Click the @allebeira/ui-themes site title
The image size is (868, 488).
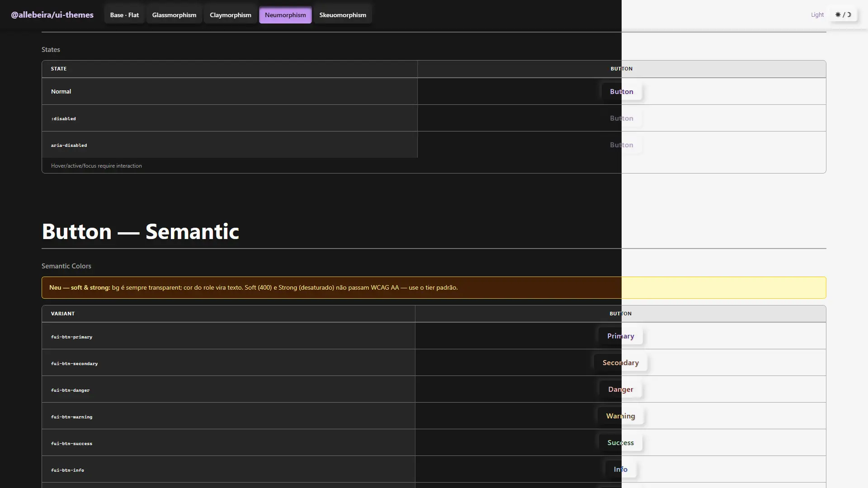[x=52, y=15]
